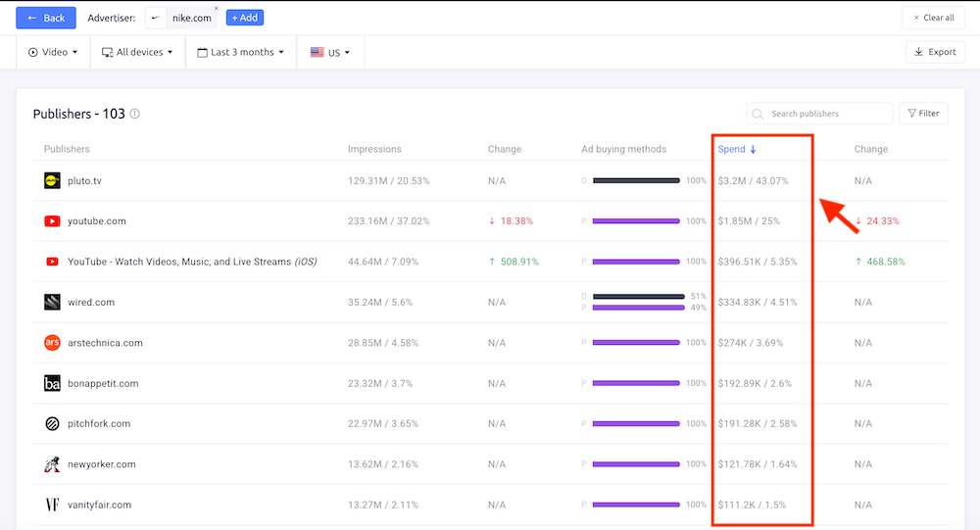The width and height of the screenshot is (980, 530).
Task: Click the pluto.tv publisher logo icon
Action: click(52, 180)
